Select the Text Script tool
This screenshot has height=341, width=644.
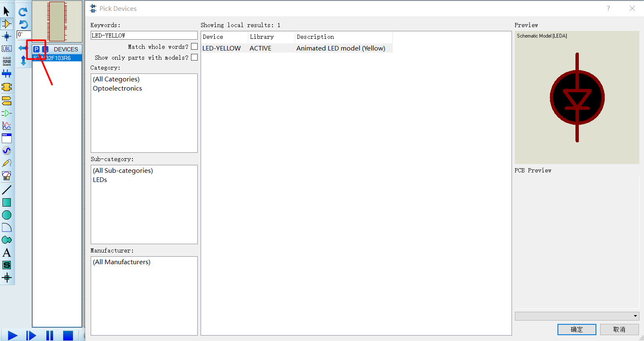click(x=7, y=61)
